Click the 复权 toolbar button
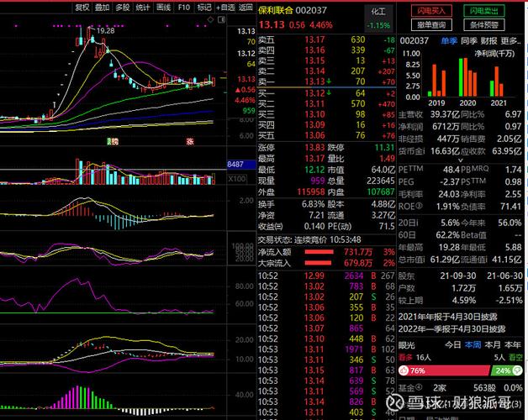This screenshot has width=528, height=420. [x=82, y=8]
